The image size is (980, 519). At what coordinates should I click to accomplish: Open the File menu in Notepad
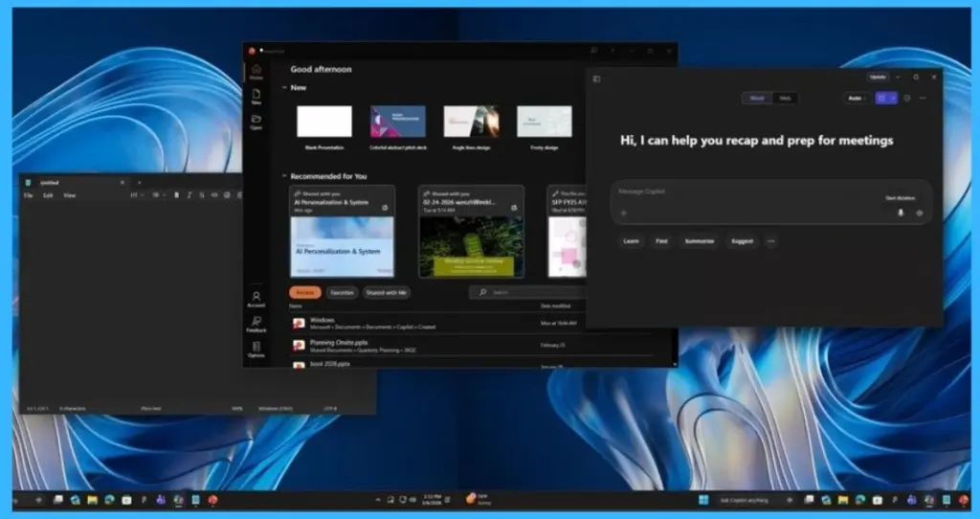[29, 195]
